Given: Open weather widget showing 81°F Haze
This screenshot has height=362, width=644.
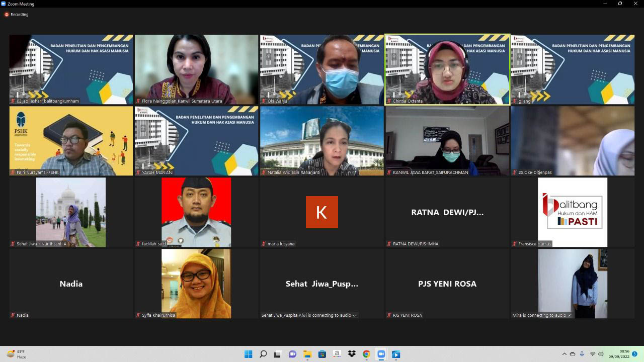Looking at the screenshot, I should click(17, 354).
